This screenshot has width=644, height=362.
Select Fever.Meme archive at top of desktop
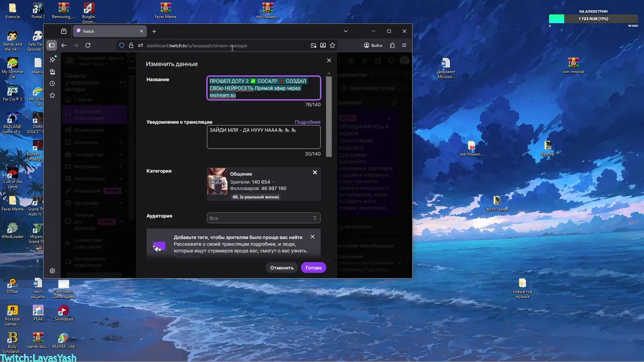point(166,11)
